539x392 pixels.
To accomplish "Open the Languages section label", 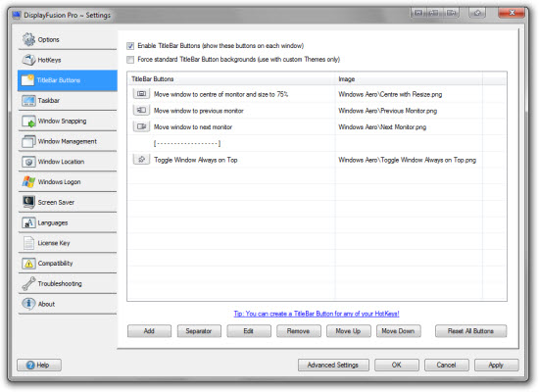I will pos(53,222).
